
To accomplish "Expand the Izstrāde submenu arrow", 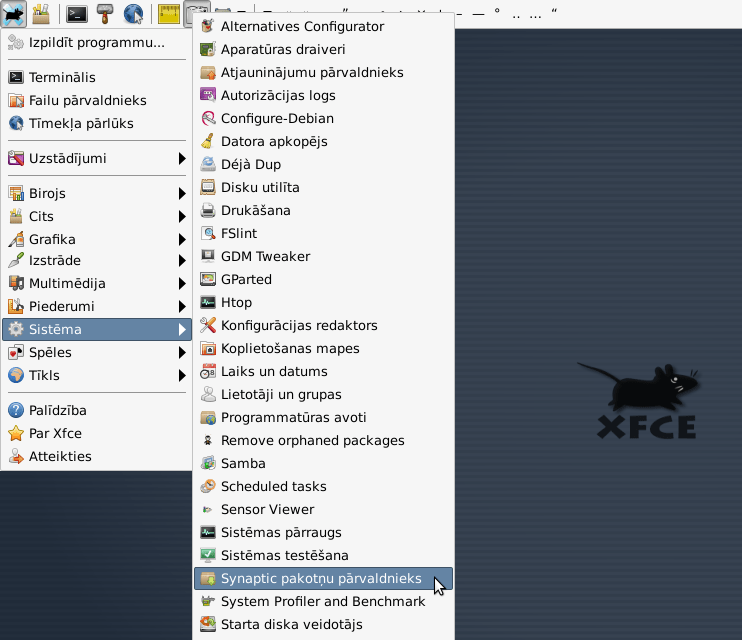I will pos(182,260).
